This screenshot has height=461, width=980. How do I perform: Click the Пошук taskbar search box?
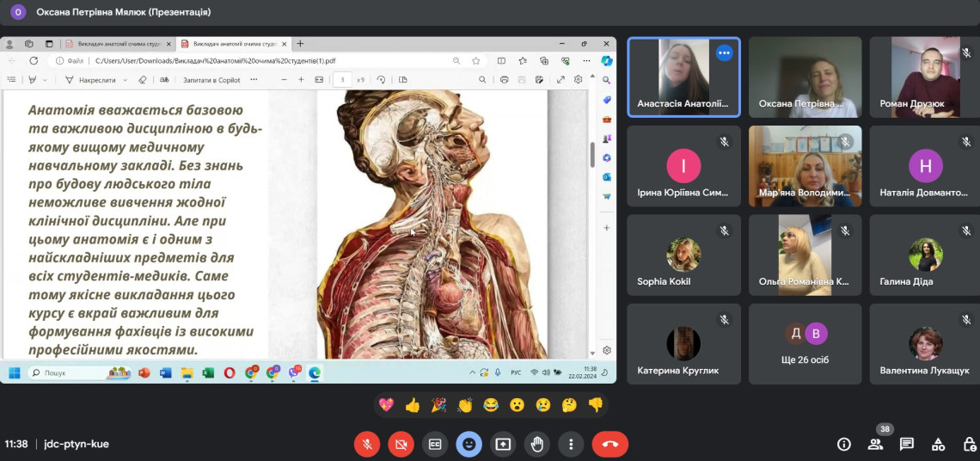[x=78, y=372]
